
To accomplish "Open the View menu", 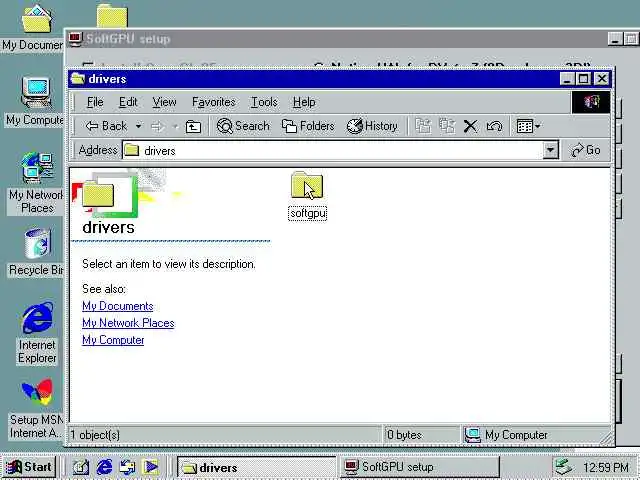I will point(164,102).
